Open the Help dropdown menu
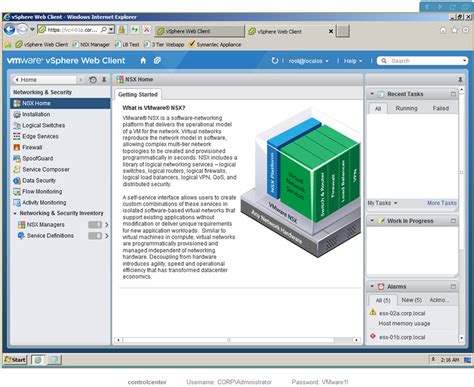Screen dimensions: 474x387 pos(353,61)
